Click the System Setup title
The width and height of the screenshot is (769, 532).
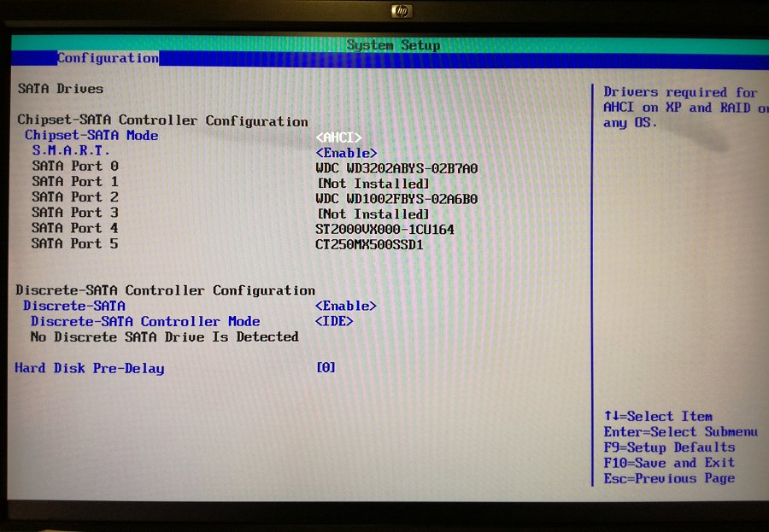[x=393, y=45]
